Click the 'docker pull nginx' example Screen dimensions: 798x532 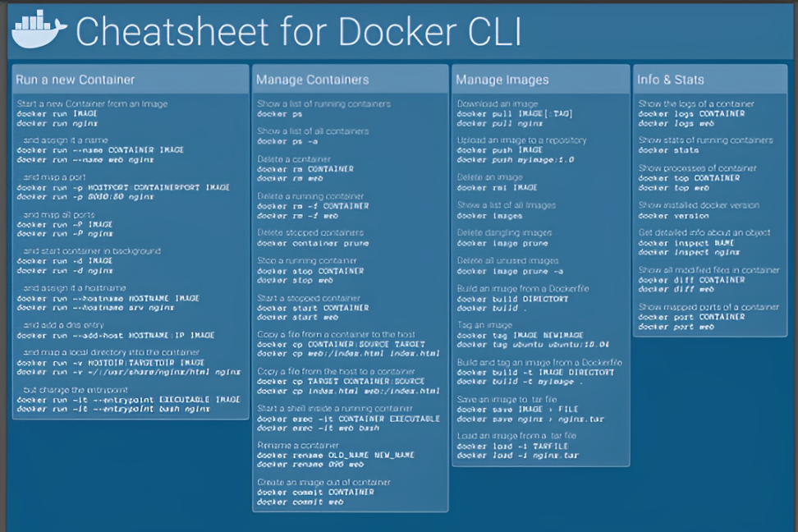pos(500,123)
